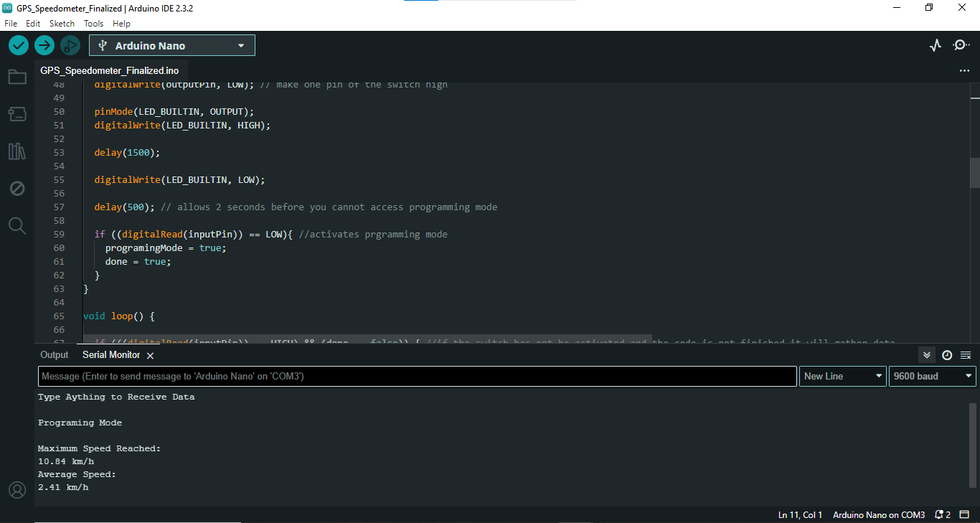980x523 pixels.
Task: Click the pinMode(LED_BUILTIN, OUTPUT); line
Action: click(174, 111)
